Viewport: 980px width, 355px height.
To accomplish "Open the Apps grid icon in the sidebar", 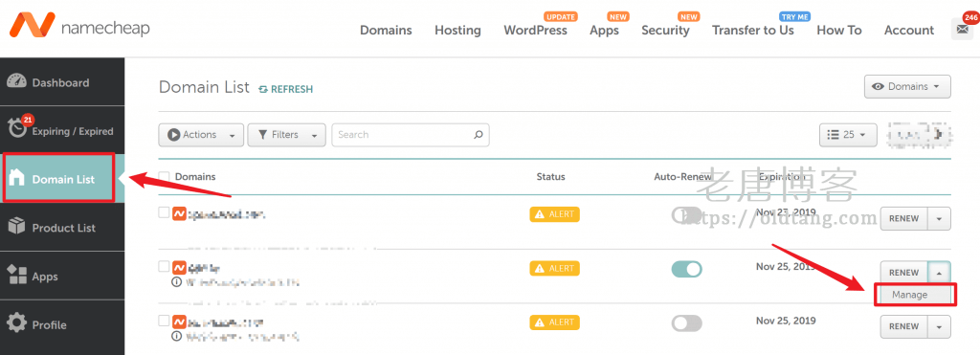I will 17,276.
